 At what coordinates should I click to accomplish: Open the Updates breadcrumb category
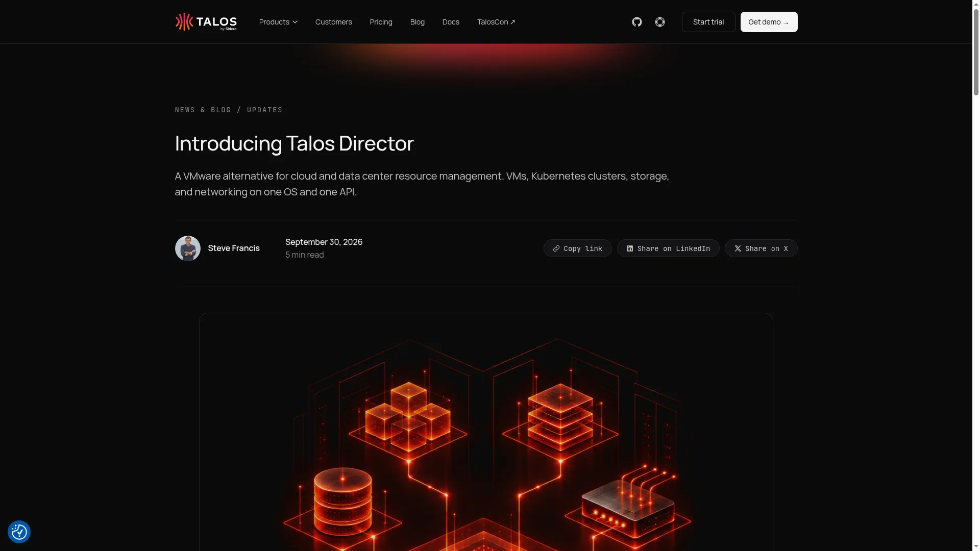point(264,110)
